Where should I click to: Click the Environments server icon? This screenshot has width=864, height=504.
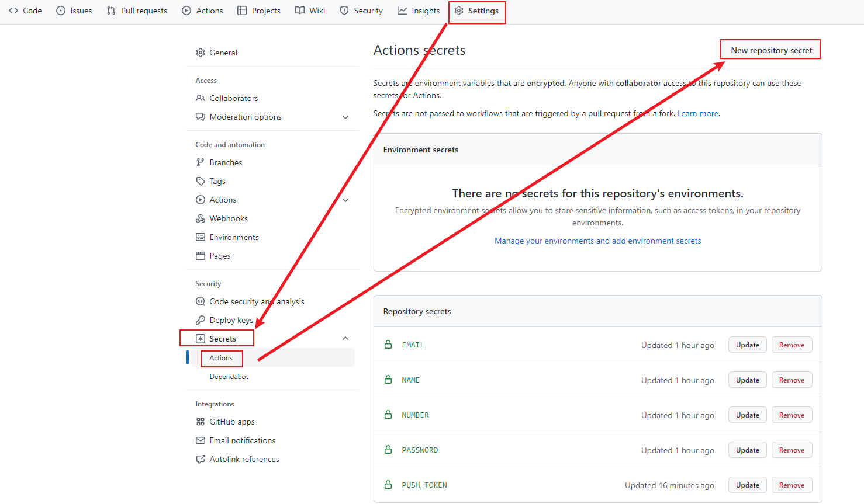pos(201,237)
